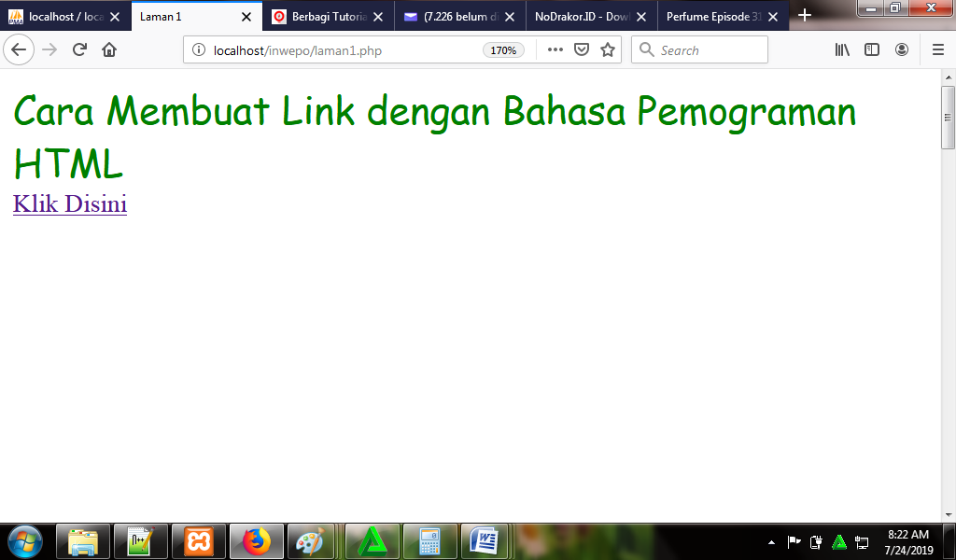
Task: Reload the current page
Action: click(77, 49)
